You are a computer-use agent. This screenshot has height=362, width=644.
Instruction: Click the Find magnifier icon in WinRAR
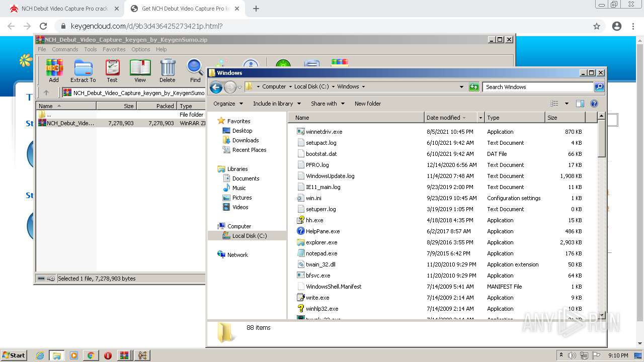195,71
